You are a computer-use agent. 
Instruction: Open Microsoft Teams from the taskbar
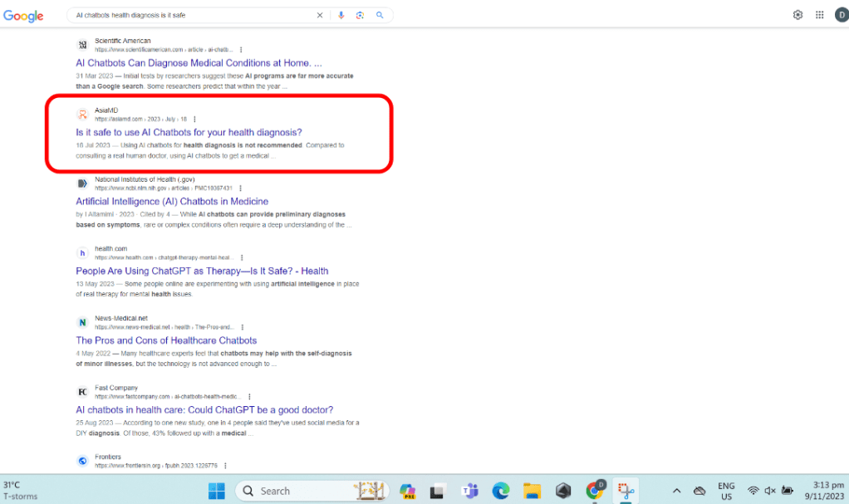469,491
